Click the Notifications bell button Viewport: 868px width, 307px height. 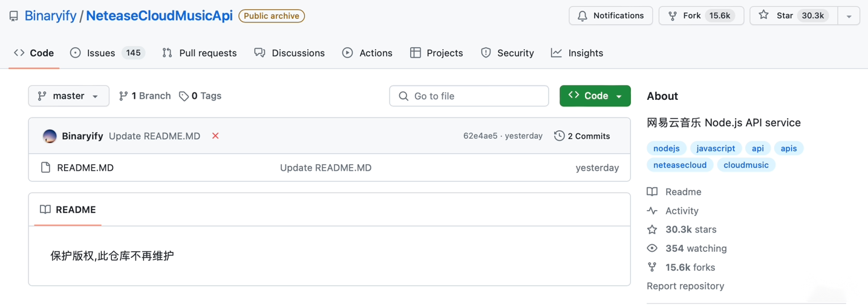tap(610, 16)
